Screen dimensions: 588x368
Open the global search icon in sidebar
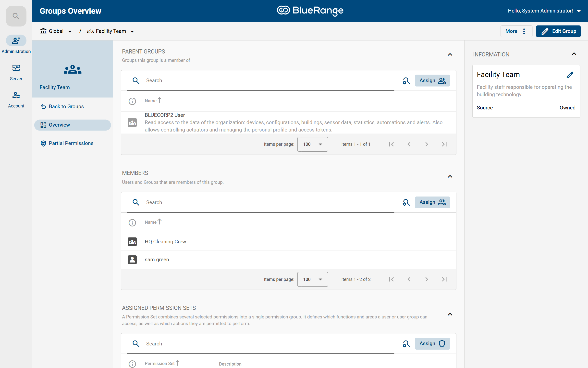point(16,16)
